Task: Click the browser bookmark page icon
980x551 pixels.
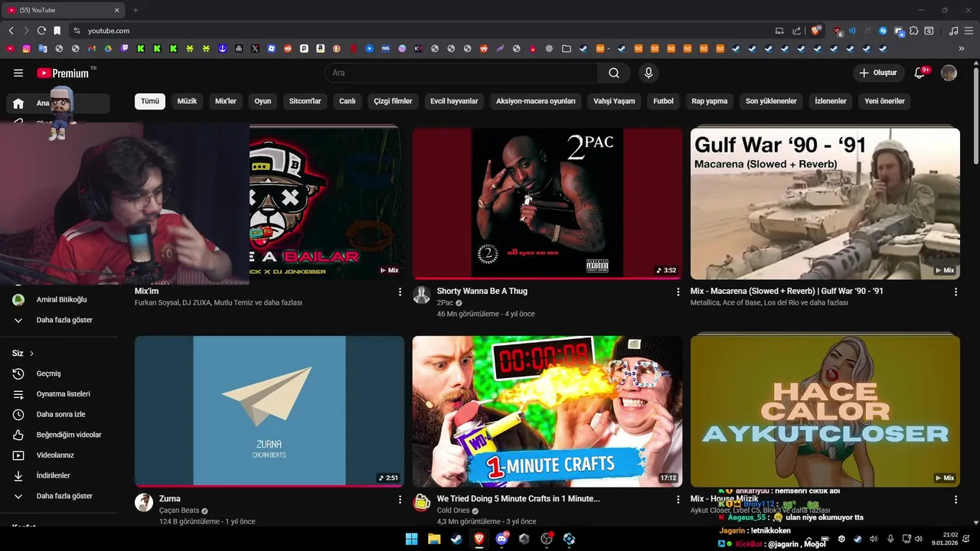Action: (57, 31)
